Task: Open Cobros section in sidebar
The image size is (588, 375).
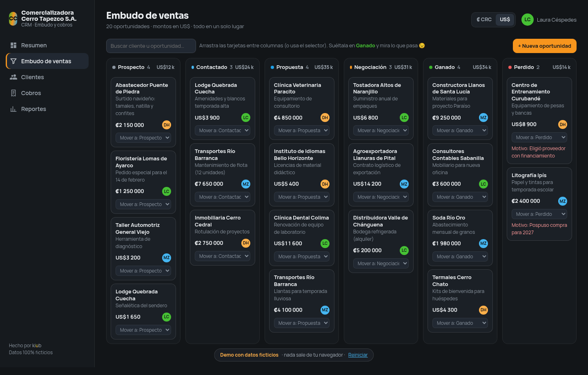Action: point(47,93)
